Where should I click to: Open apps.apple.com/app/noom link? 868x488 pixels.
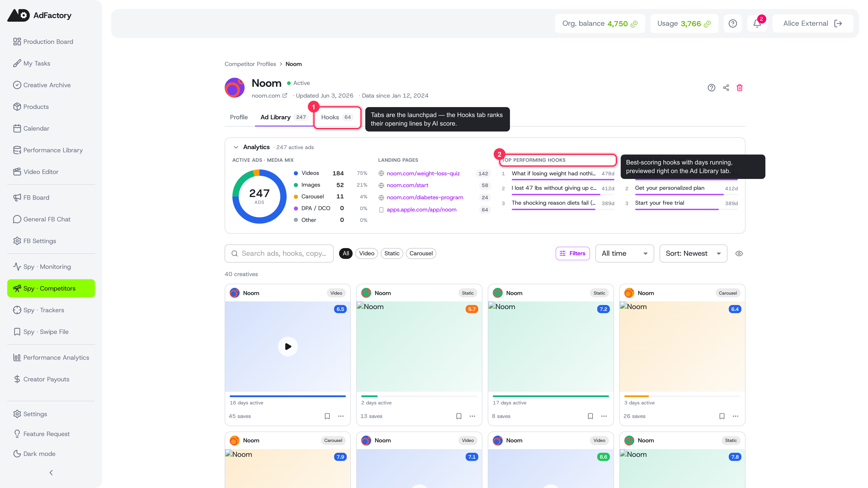[421, 209]
